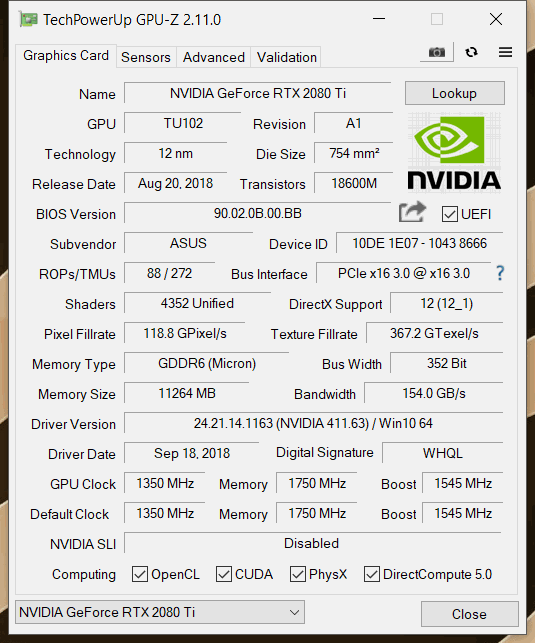Click the BIOS export share arrow icon

point(412,212)
